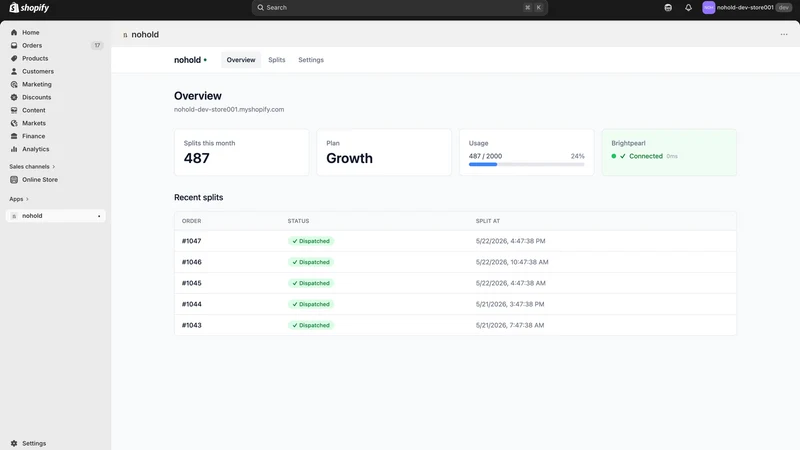Click the usage progress bar
800x450 pixels.
[x=526, y=164]
